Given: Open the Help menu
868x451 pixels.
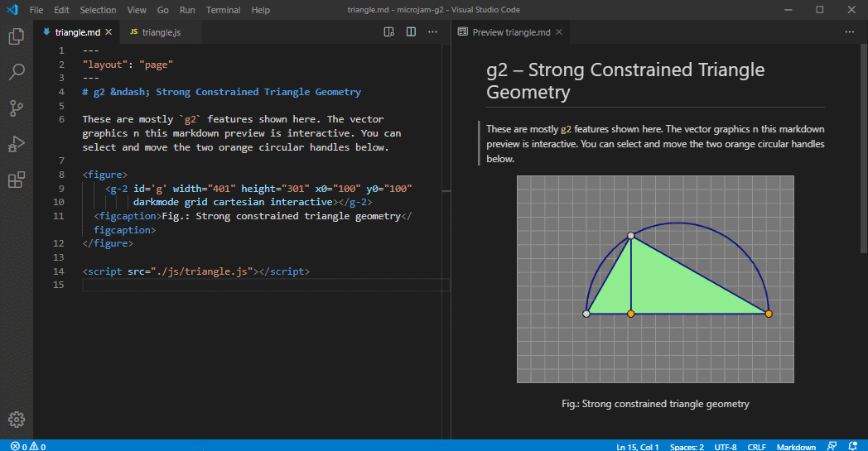Looking at the screenshot, I should tap(261, 10).
